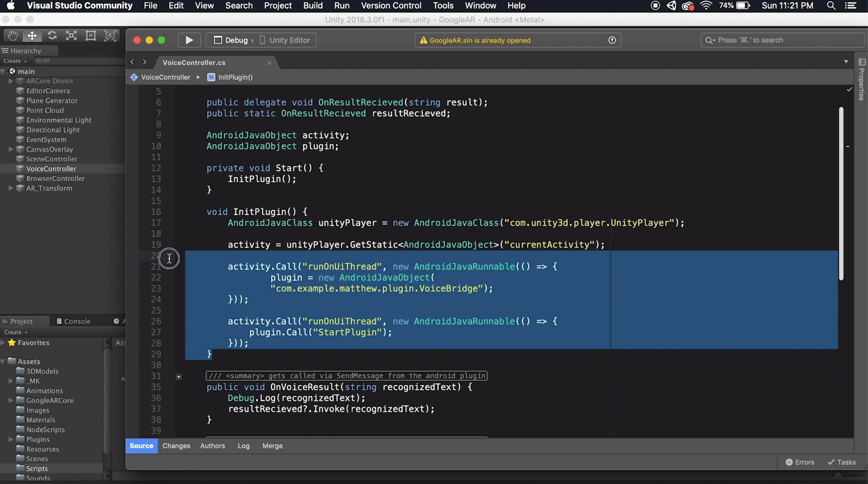The height and width of the screenshot is (484, 868).
Task: Select the Unity Scale tool icon
Action: coord(71,35)
